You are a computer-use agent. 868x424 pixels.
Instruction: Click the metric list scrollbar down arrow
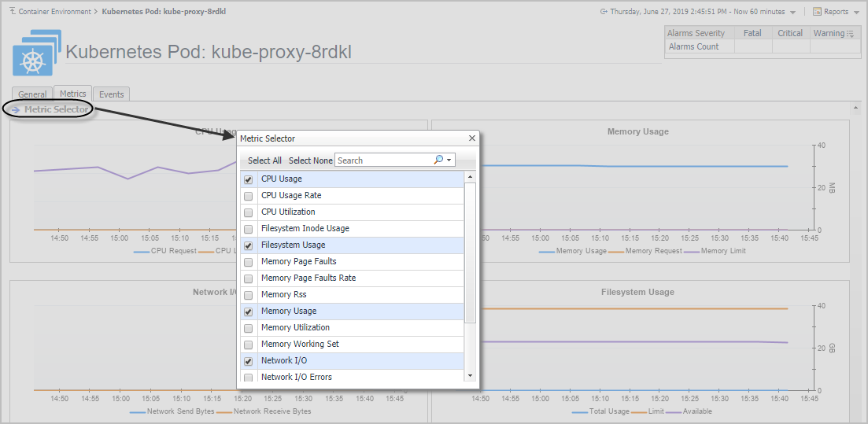click(x=471, y=376)
